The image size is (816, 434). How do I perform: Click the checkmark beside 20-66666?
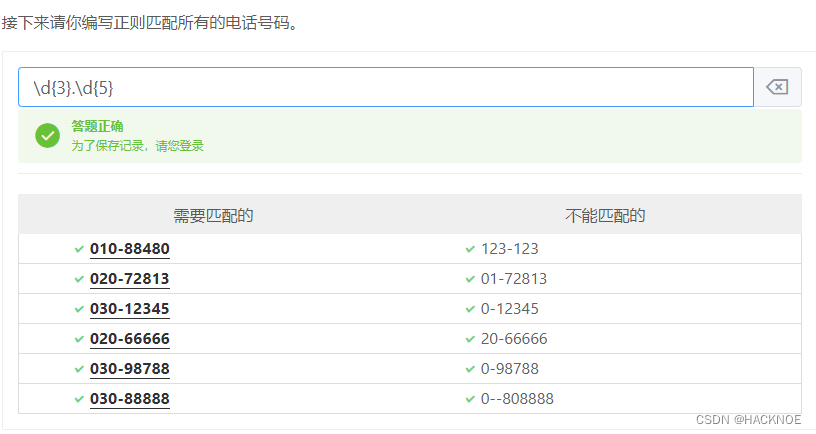point(470,339)
